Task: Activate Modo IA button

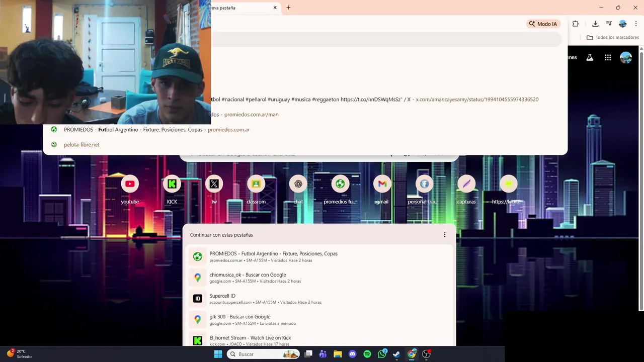Action: coord(543,24)
